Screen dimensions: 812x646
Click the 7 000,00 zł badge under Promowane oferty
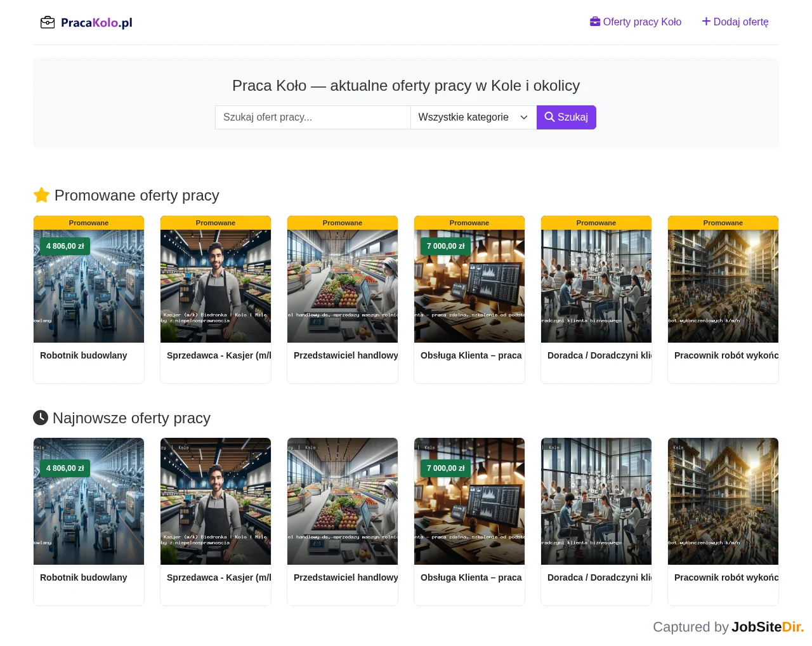click(446, 246)
